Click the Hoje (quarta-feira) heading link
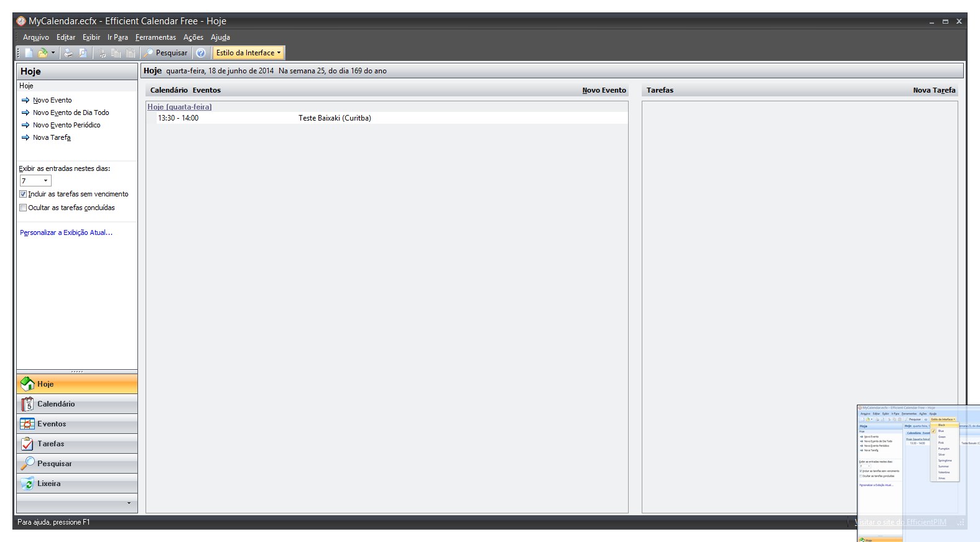This screenshot has height=542, width=980. (x=180, y=107)
